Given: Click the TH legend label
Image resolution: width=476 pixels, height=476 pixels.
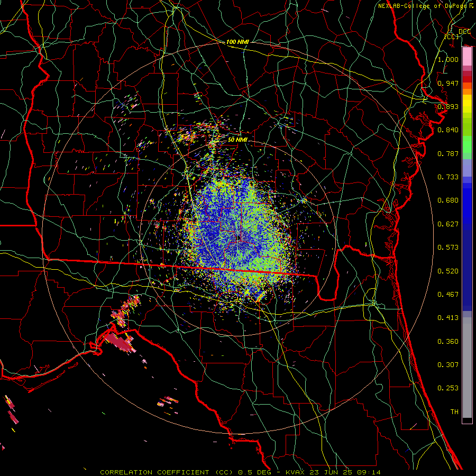Looking at the screenshot, I should click(x=454, y=412).
